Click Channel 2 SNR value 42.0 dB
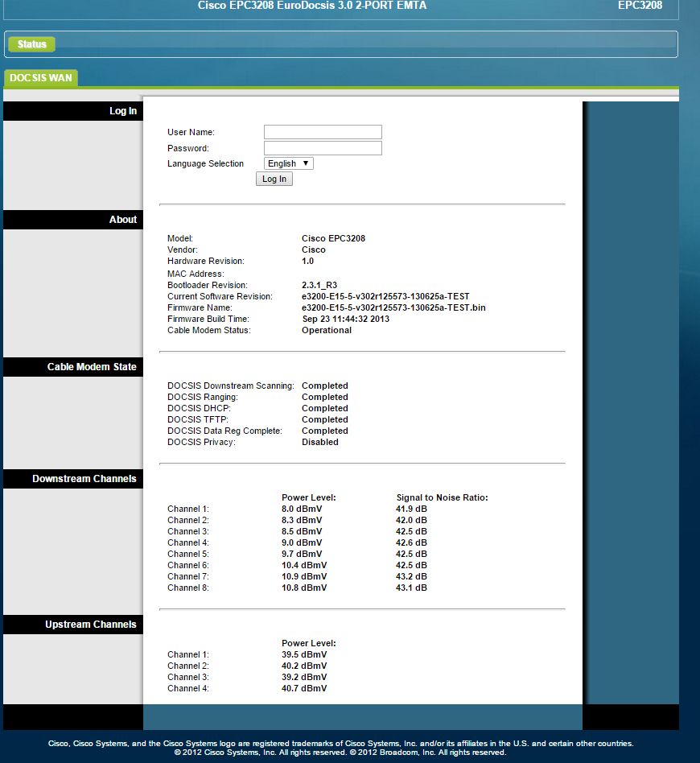 411,520
